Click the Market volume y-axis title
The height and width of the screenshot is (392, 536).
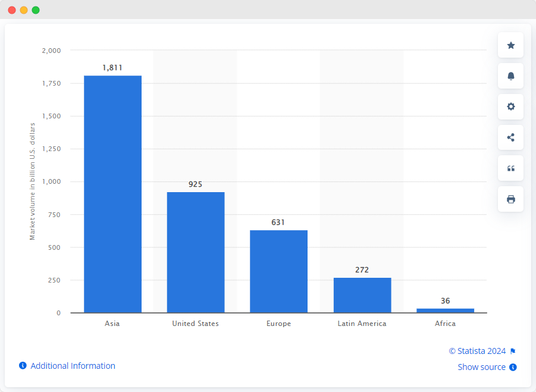click(33, 181)
